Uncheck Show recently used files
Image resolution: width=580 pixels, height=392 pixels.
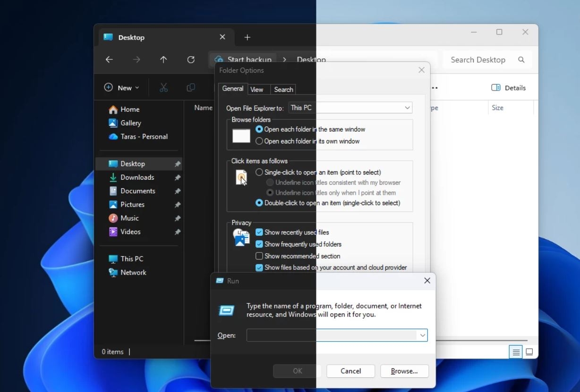[292, 232]
